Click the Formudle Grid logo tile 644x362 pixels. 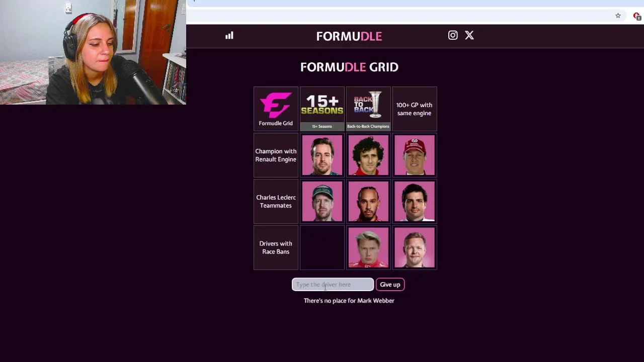pos(276,109)
